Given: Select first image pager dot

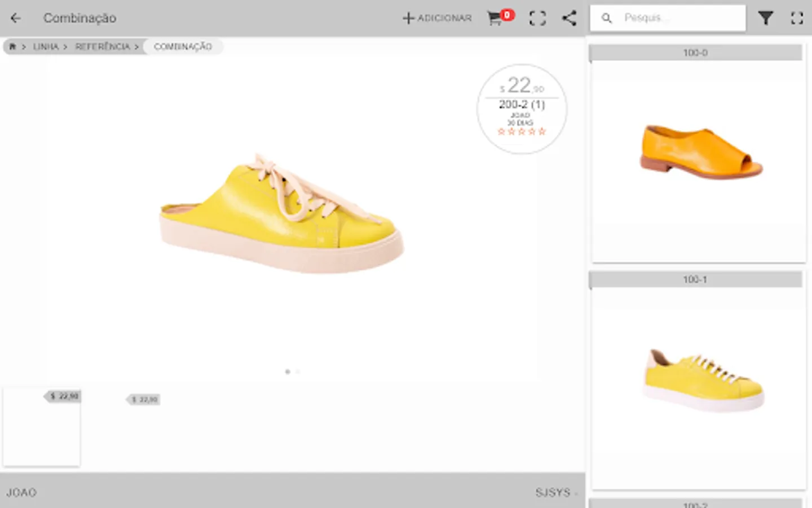Looking at the screenshot, I should point(288,371).
